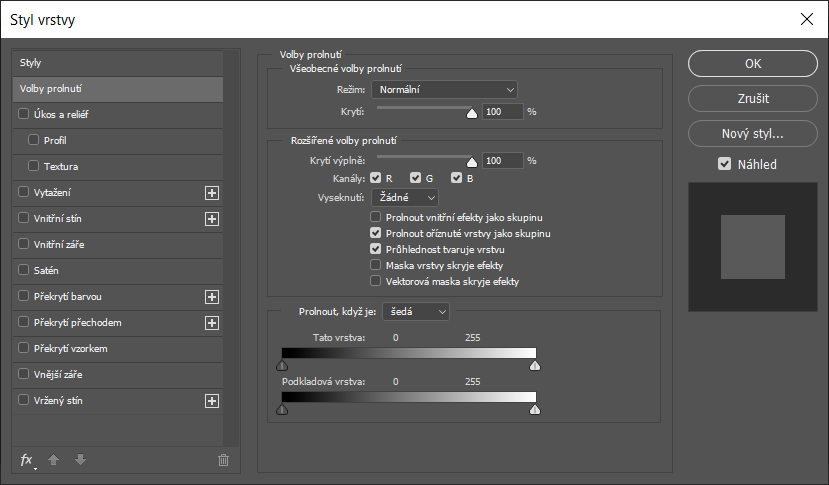829x485 pixels.
Task: Uncheck the R channel checkbox
Action: 376,178
